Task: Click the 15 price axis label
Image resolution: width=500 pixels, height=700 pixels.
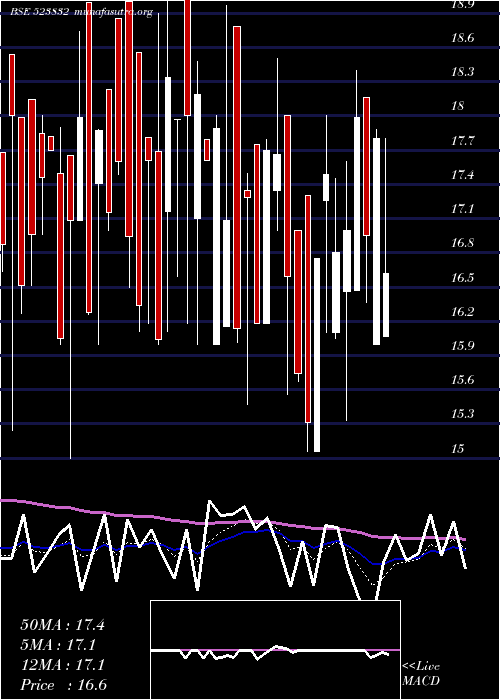Action: tap(458, 449)
